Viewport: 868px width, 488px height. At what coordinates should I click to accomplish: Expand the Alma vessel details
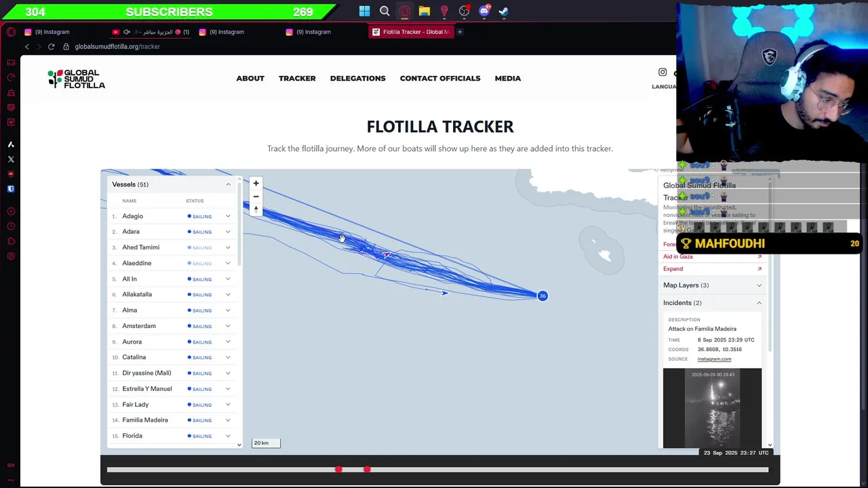pyautogui.click(x=228, y=310)
